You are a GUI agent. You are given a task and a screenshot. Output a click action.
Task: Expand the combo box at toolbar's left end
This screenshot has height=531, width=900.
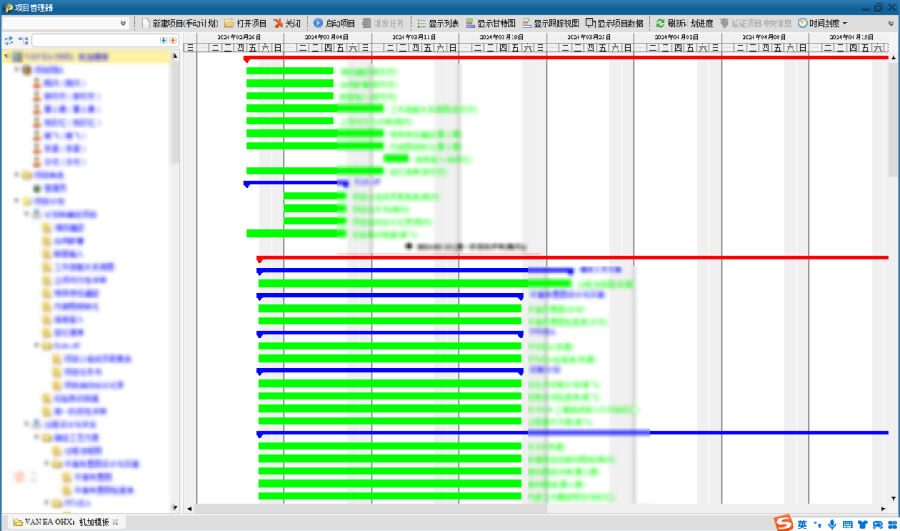pos(123,23)
